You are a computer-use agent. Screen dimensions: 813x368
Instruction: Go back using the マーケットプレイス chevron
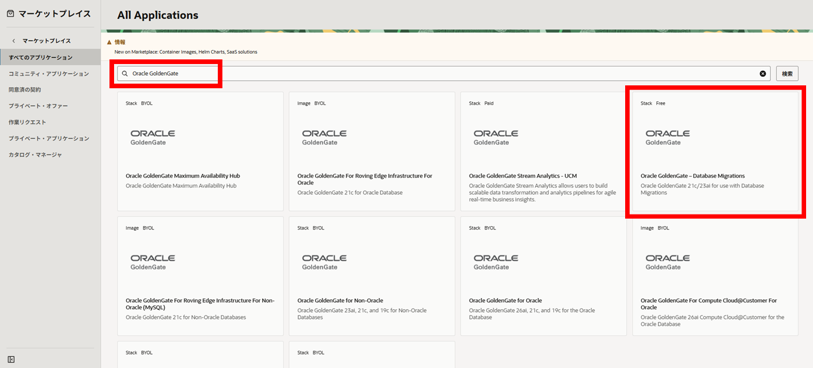pos(13,40)
